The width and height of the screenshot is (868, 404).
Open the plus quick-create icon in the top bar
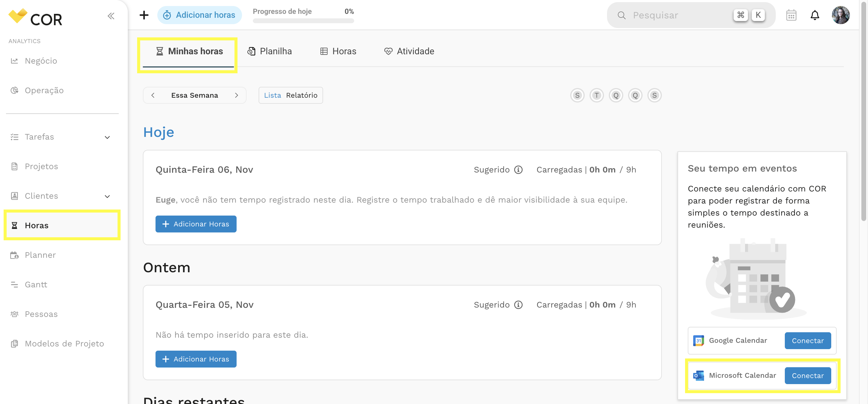click(x=144, y=15)
